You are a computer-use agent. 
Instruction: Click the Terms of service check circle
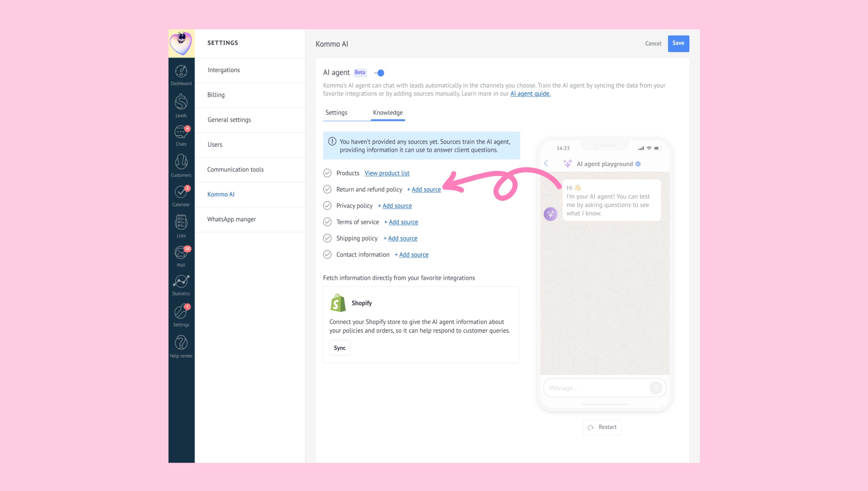coord(327,222)
